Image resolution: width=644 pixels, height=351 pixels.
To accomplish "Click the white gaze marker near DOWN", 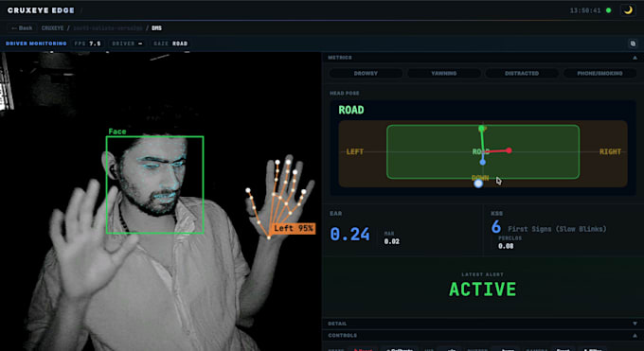I will click(x=478, y=184).
